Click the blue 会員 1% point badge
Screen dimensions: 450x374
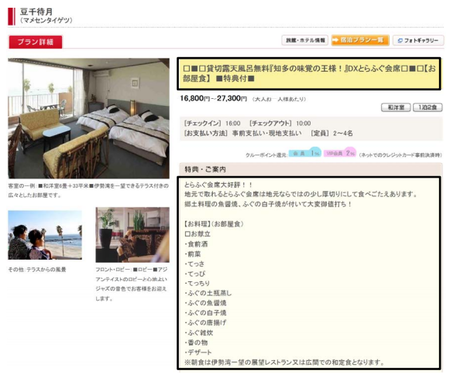click(x=305, y=153)
